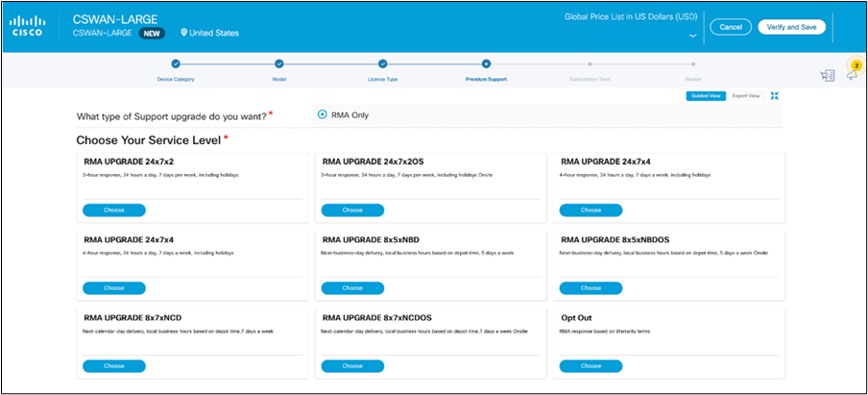Choose RMA UPGRADE 24x7x2OS

[x=352, y=210]
